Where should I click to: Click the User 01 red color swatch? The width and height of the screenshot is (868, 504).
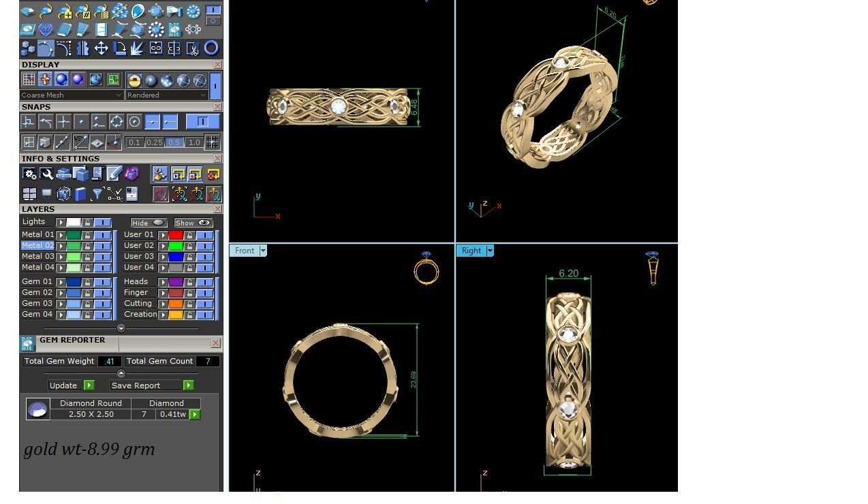(176, 235)
